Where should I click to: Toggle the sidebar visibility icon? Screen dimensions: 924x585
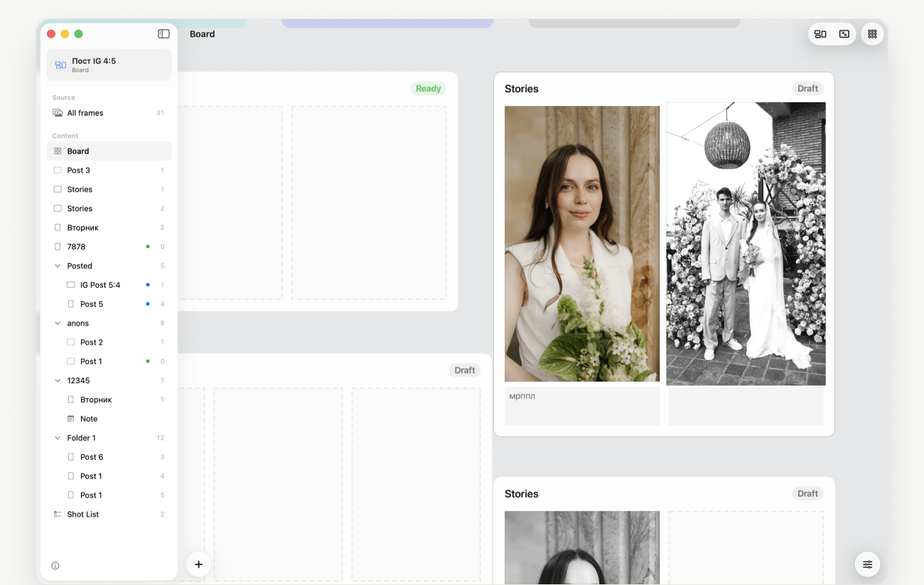coord(163,33)
